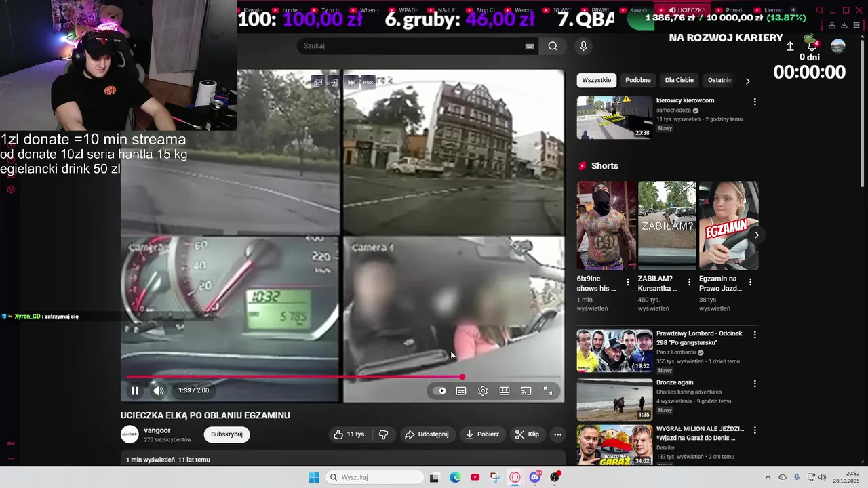The width and height of the screenshot is (868, 488).
Task: Open options for kierowcy kierowcom video
Action: pos(755,102)
